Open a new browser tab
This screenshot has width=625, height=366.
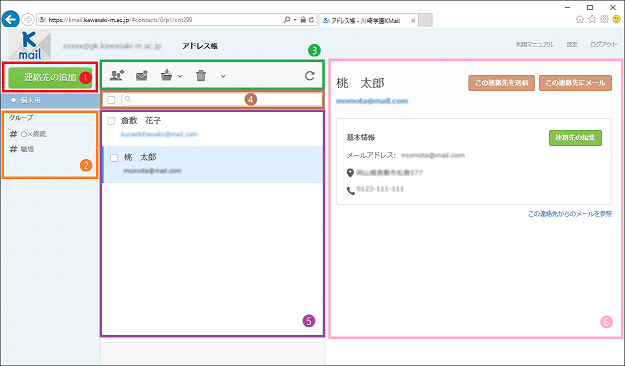tap(426, 21)
